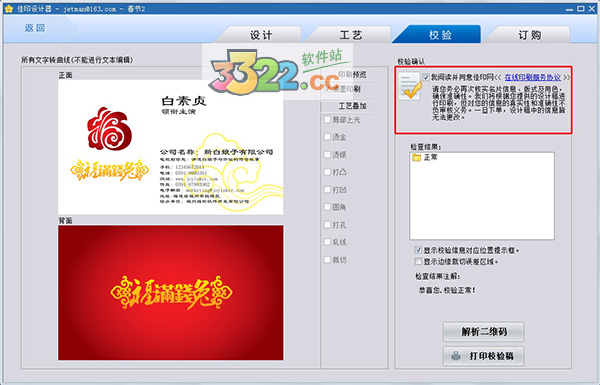Enable 显示边缘裁切误差区域 checkbox

pos(418,262)
